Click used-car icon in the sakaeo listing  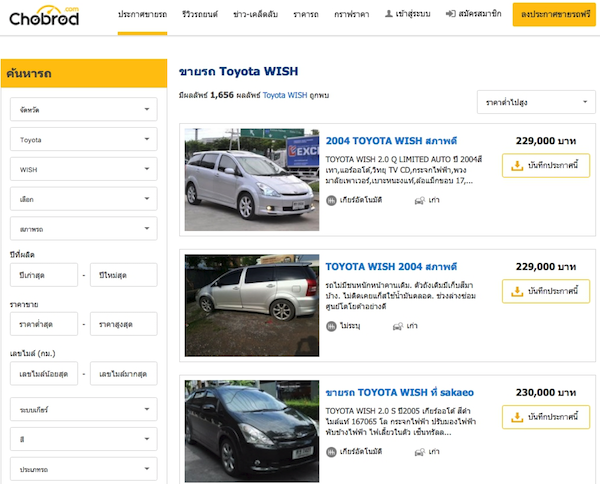420,452
